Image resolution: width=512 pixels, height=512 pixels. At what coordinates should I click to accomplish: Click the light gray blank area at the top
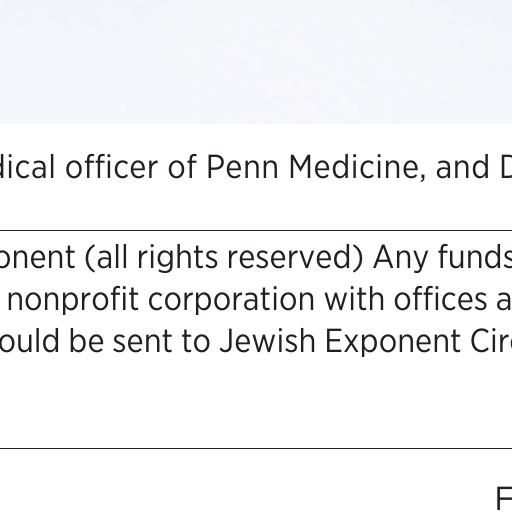coord(256,62)
